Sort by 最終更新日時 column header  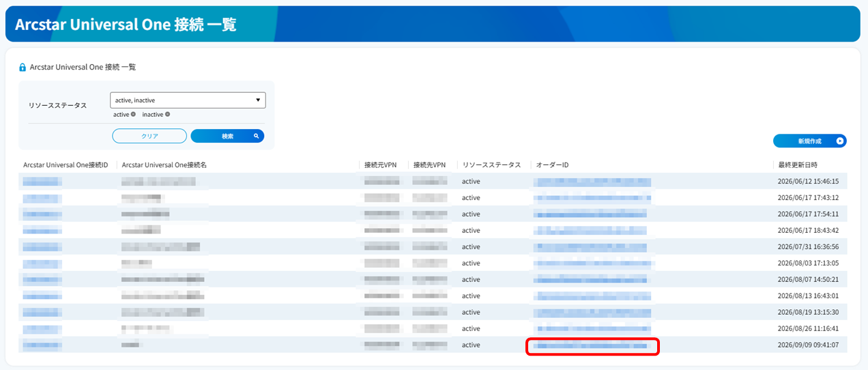(x=798, y=165)
